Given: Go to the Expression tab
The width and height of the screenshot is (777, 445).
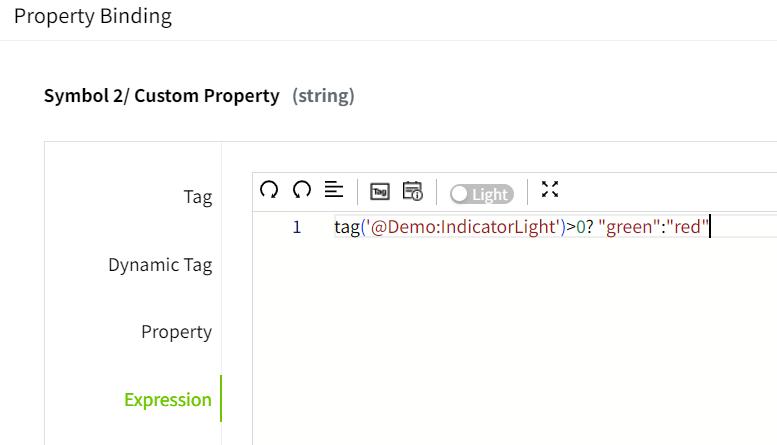Looking at the screenshot, I should coord(168,400).
